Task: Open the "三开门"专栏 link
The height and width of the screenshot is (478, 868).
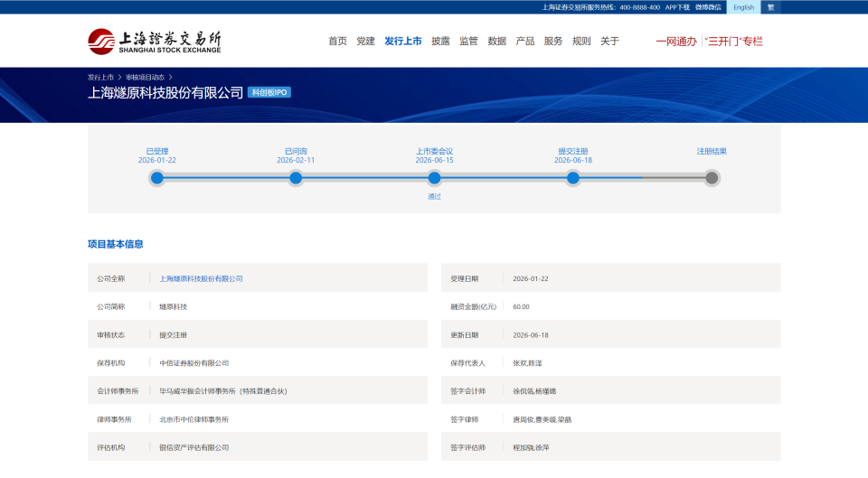Action: pos(734,42)
